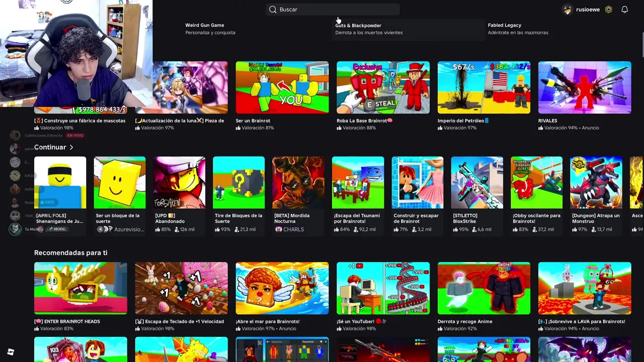Open the notifications bell

(624, 10)
